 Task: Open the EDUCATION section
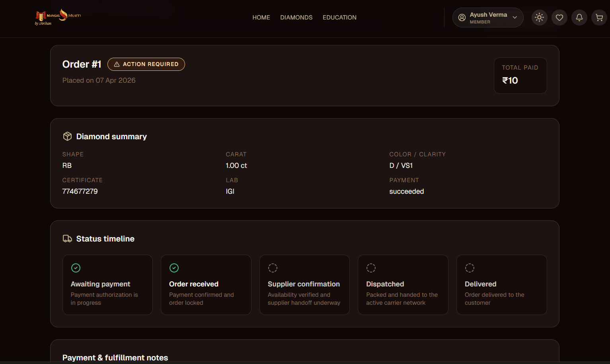[339, 17]
